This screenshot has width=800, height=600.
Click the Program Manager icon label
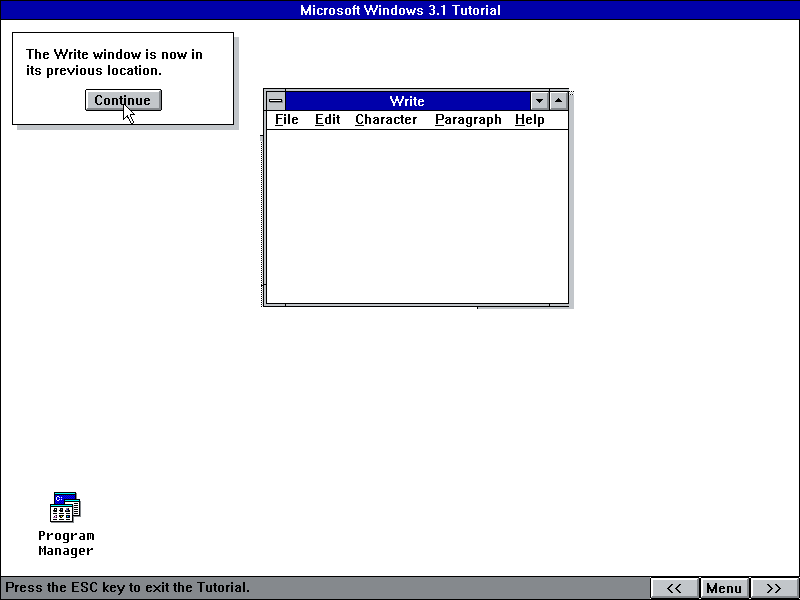pyautogui.click(x=66, y=543)
